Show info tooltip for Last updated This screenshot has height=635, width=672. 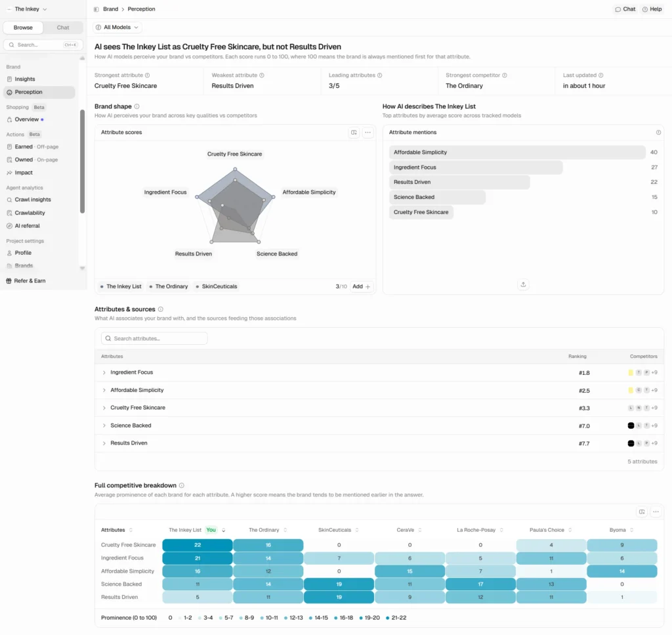point(601,75)
